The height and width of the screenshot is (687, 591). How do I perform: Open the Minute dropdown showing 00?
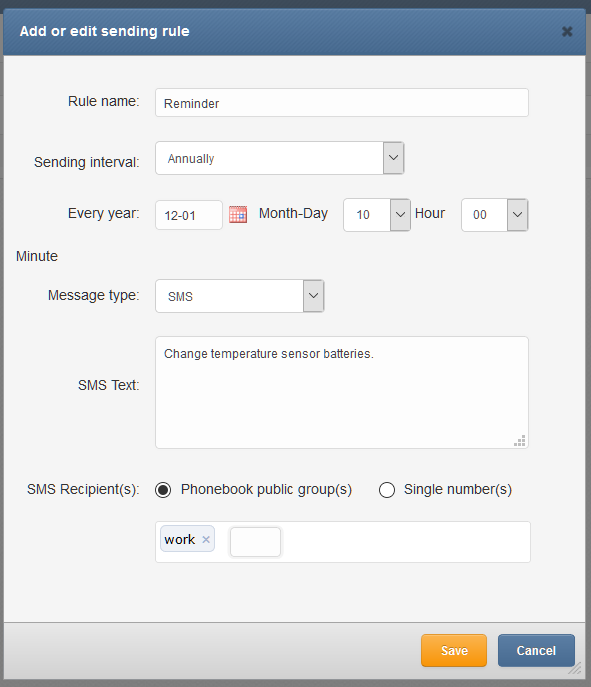tap(495, 215)
